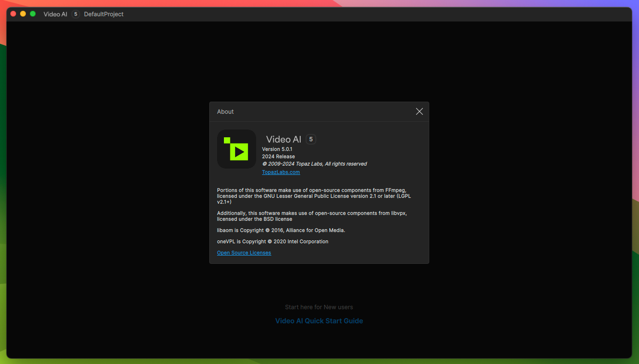This screenshot has width=639, height=364.
Task: Open the Video AI Quick Start Guide
Action: click(319, 321)
